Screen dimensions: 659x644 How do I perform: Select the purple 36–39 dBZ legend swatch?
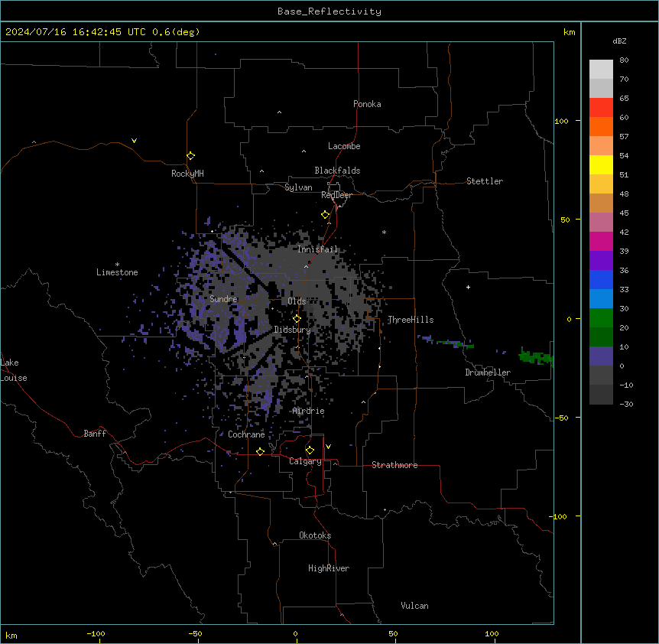coord(601,261)
